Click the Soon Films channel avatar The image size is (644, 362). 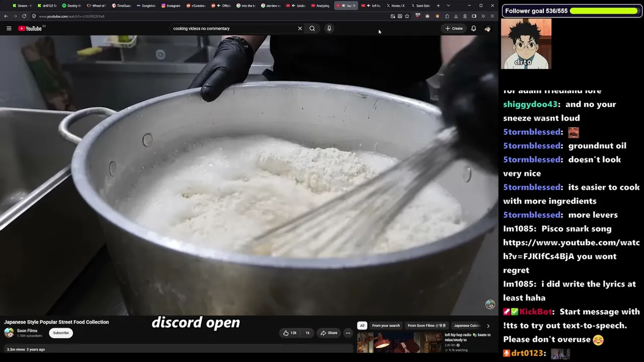(9, 333)
